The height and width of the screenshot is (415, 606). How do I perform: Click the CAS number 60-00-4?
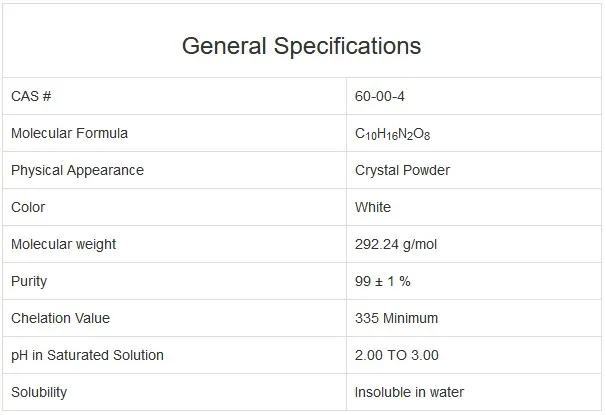pos(380,96)
